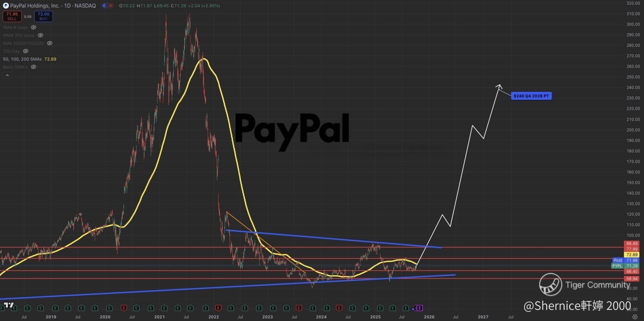Click the 240.00 price axis tick
The width and height of the screenshot is (644, 321).
633,87
